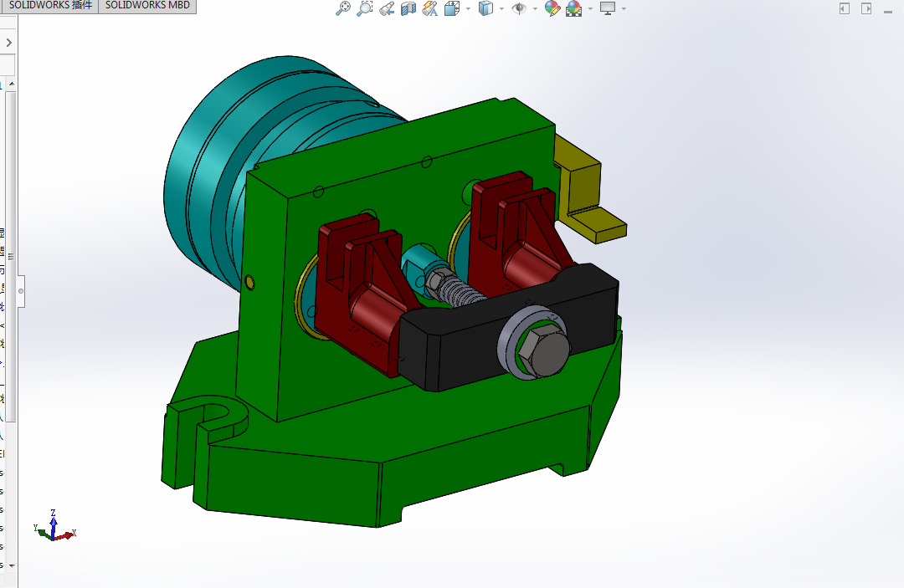
Task: Click View Orientation cube icon
Action: (452, 8)
